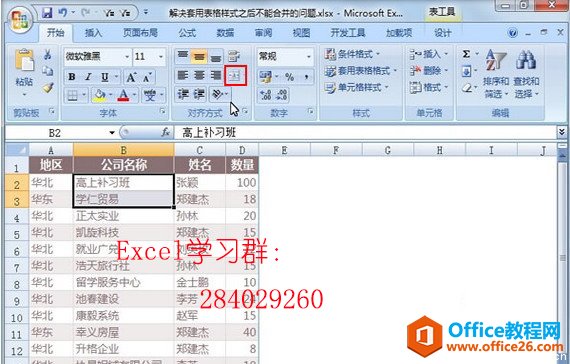Apply the red font color
570x364 pixels.
click(x=124, y=96)
